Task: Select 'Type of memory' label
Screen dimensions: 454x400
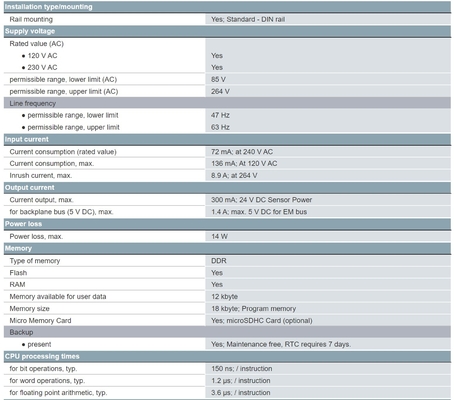Action: pos(35,261)
